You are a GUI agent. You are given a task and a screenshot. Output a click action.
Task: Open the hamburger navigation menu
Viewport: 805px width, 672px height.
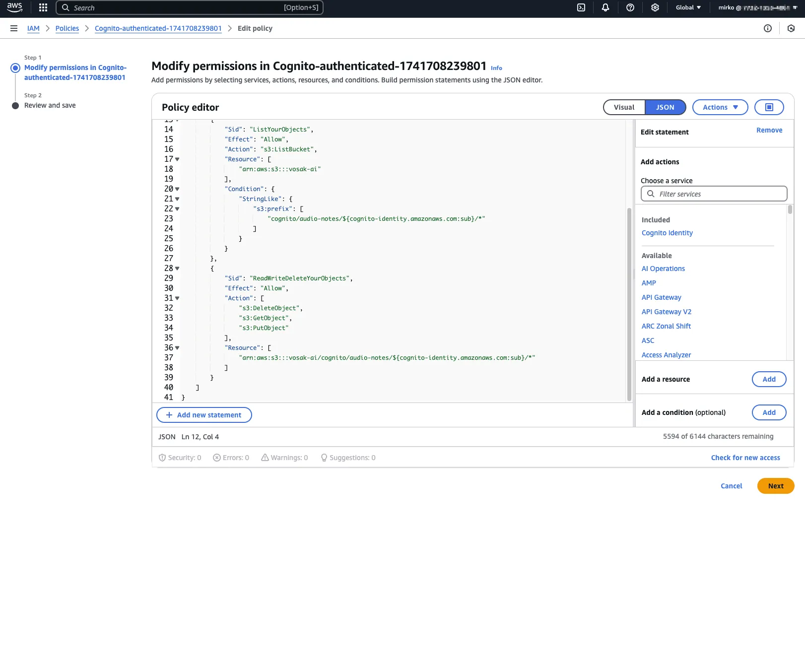click(x=13, y=28)
